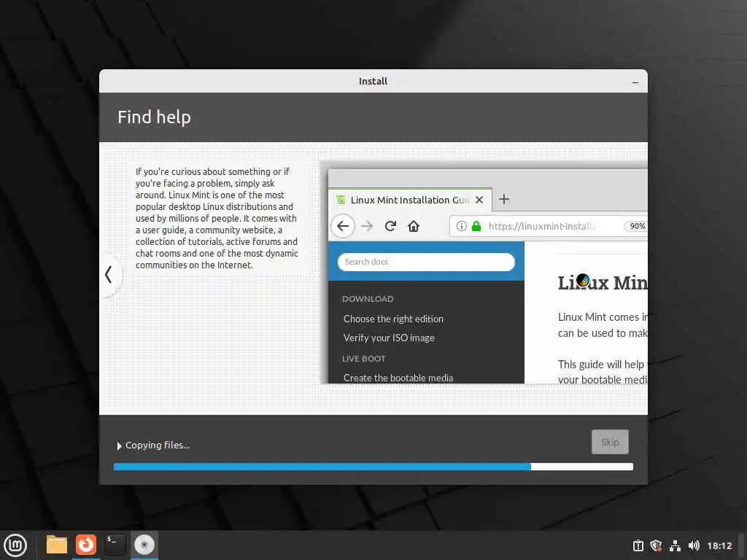The image size is (747, 560).
Task: Open the Terminal launcher in taskbar
Action: (x=115, y=545)
